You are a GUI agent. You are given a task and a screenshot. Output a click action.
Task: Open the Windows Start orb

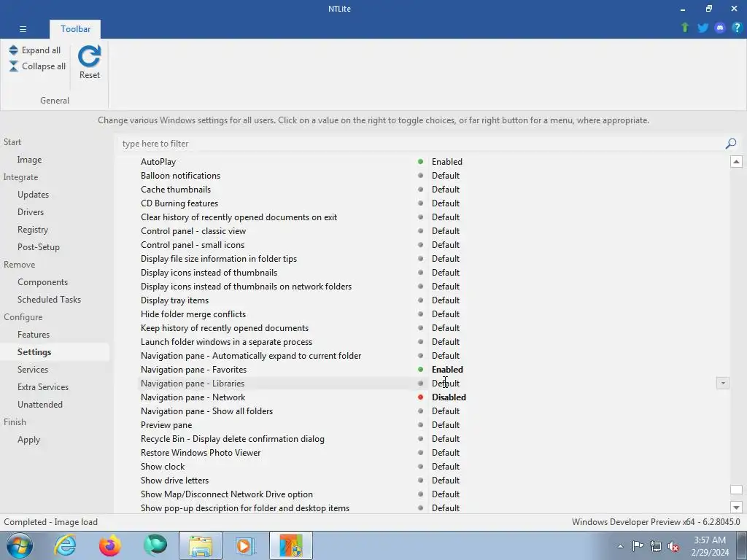pos(20,545)
